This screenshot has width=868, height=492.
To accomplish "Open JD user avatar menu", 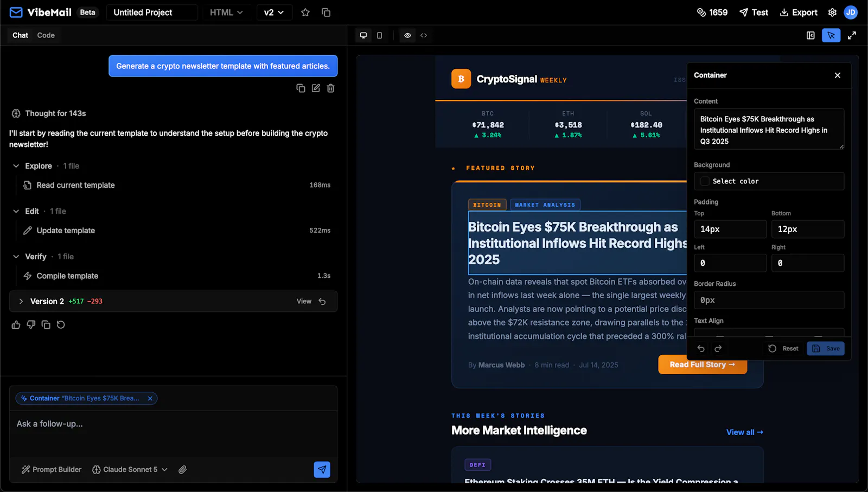I will [x=851, y=12].
